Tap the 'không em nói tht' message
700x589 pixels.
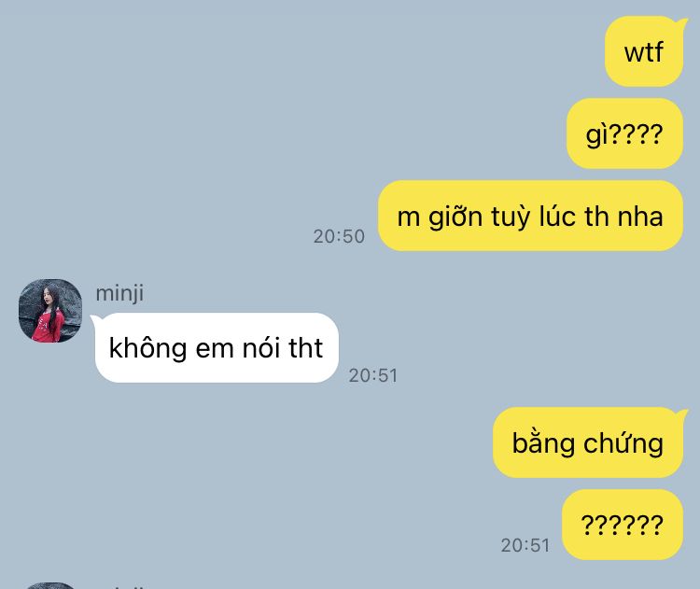point(216,348)
